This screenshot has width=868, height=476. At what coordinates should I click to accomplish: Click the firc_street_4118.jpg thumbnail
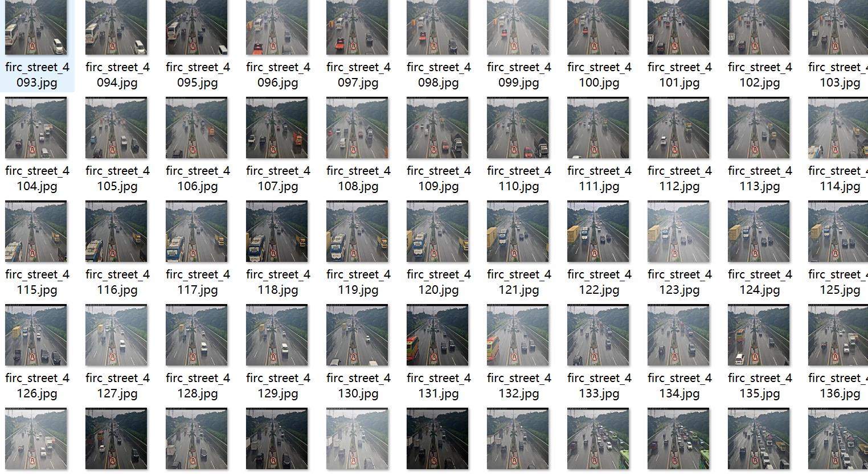[x=277, y=231]
